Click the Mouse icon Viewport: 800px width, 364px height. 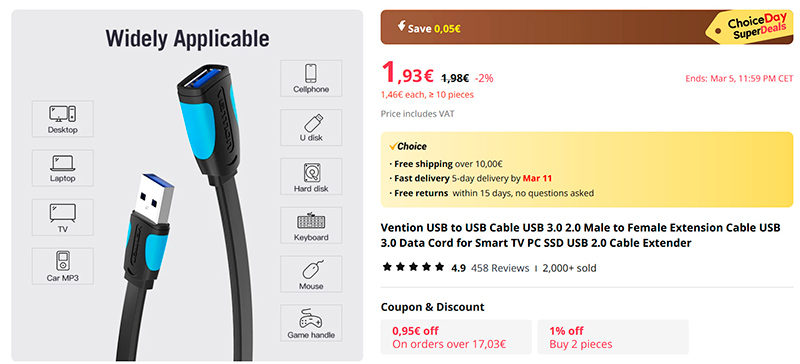[x=312, y=270]
